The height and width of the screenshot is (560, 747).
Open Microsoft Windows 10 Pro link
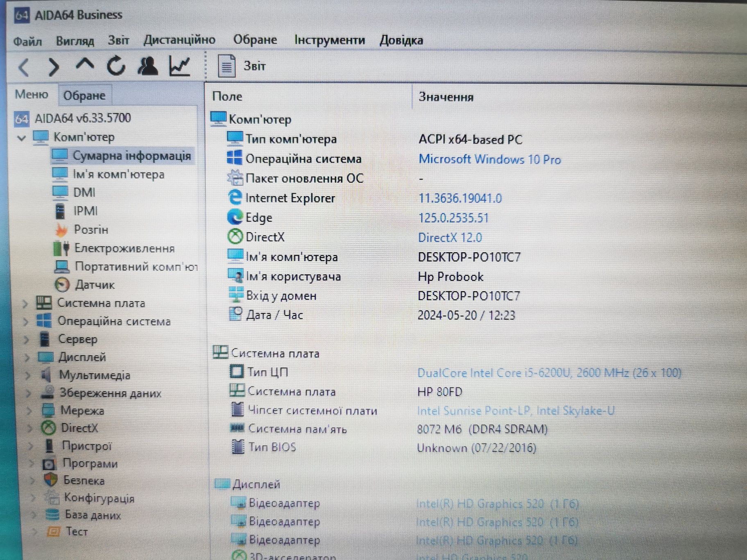(x=490, y=159)
